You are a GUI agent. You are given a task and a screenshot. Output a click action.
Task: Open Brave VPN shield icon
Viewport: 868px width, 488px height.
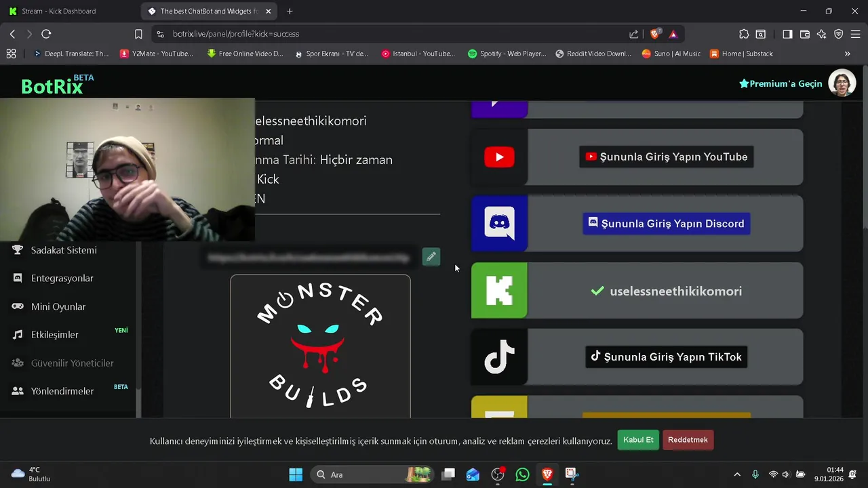[838, 34]
